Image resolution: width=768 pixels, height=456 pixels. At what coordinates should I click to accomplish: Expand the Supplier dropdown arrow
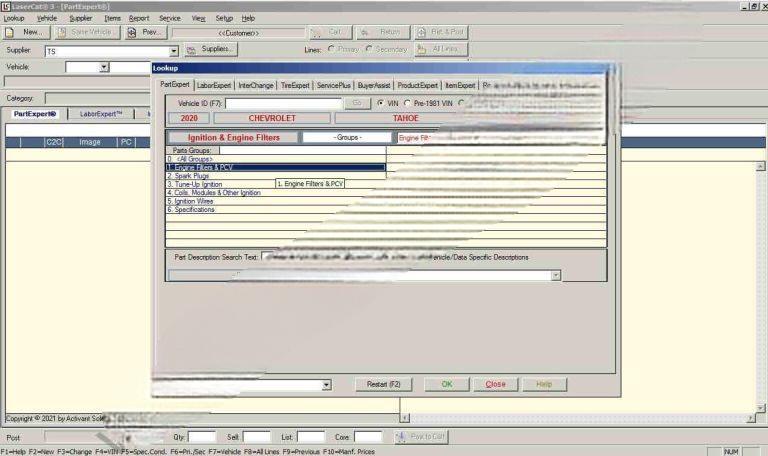[173, 51]
